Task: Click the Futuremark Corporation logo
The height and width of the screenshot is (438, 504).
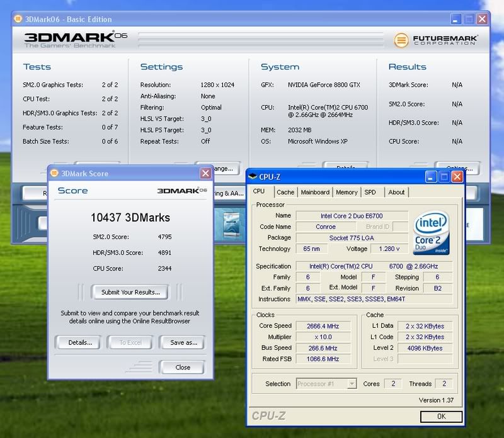Action: coord(435,40)
